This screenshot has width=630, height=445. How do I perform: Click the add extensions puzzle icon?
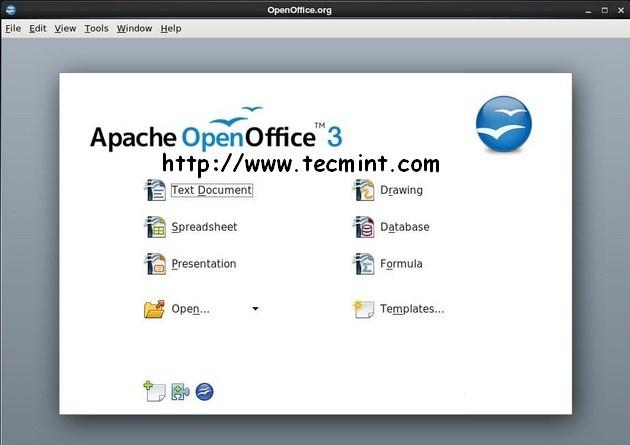coord(180,391)
